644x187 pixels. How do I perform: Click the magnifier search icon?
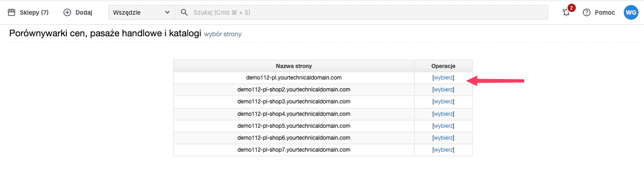tap(184, 12)
